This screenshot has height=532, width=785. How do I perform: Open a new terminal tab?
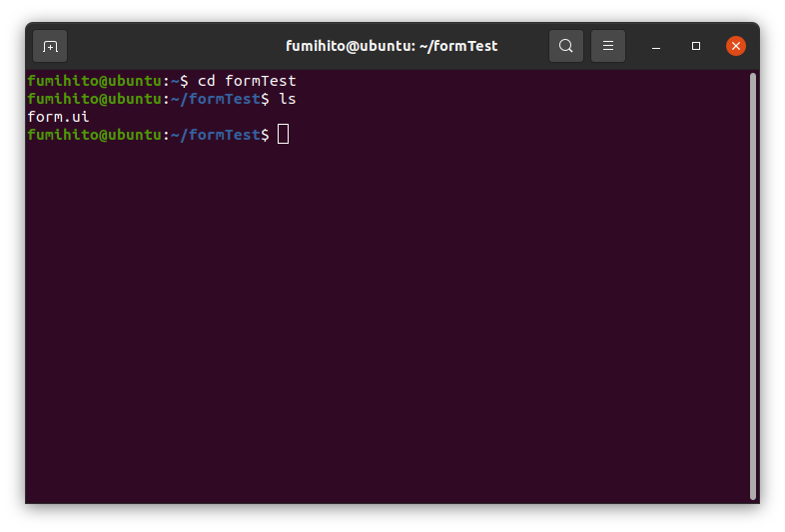(50, 46)
